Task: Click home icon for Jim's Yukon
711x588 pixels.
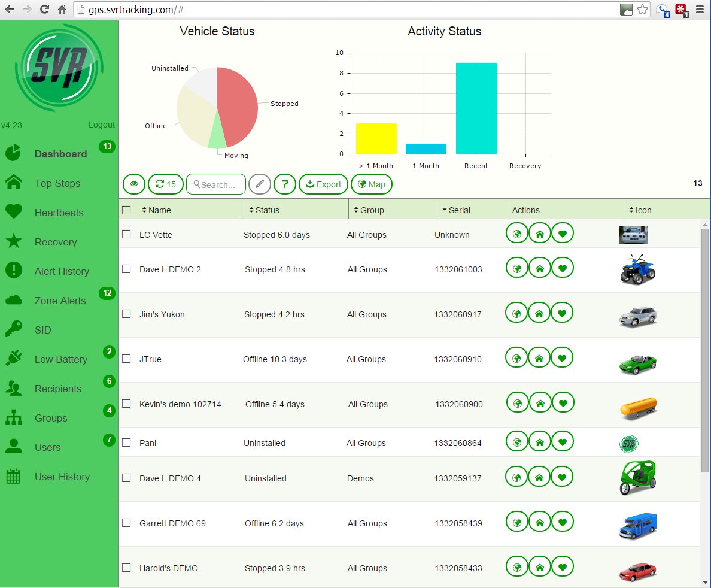Action: click(539, 313)
